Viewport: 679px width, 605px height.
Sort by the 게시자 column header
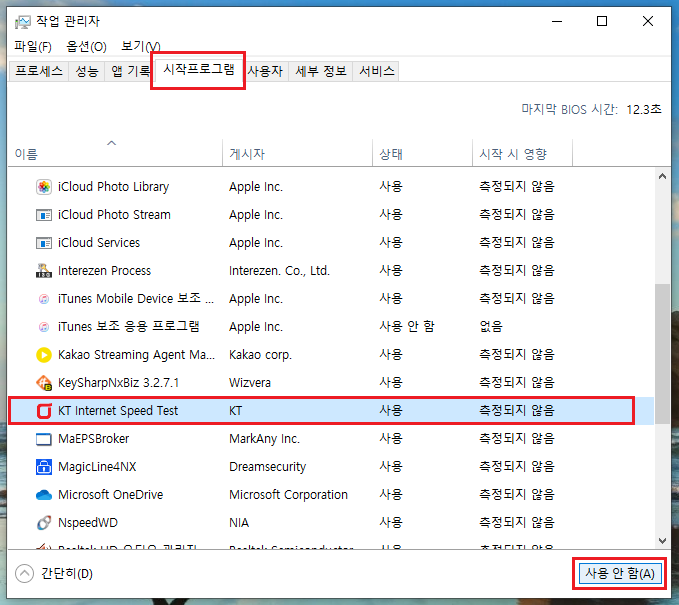click(297, 153)
